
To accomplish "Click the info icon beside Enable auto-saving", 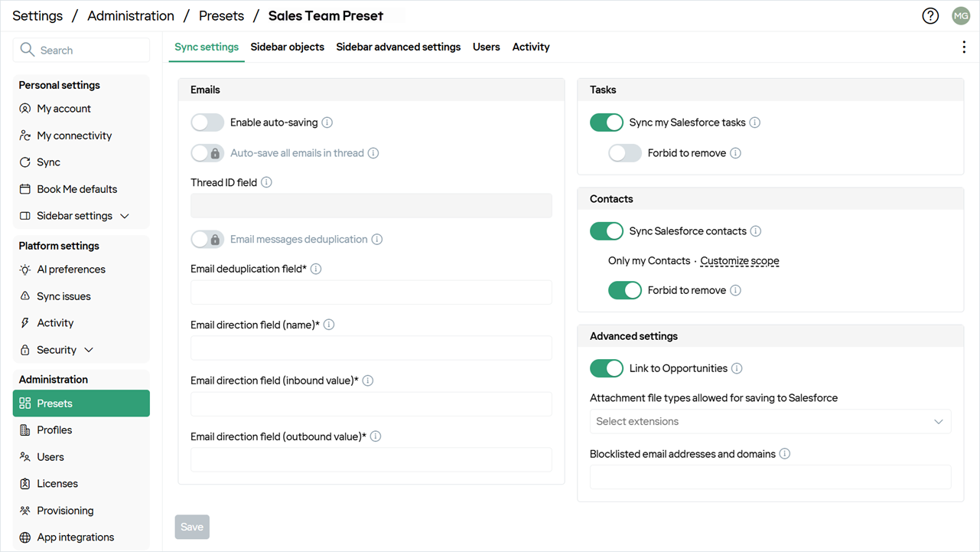I will point(327,122).
